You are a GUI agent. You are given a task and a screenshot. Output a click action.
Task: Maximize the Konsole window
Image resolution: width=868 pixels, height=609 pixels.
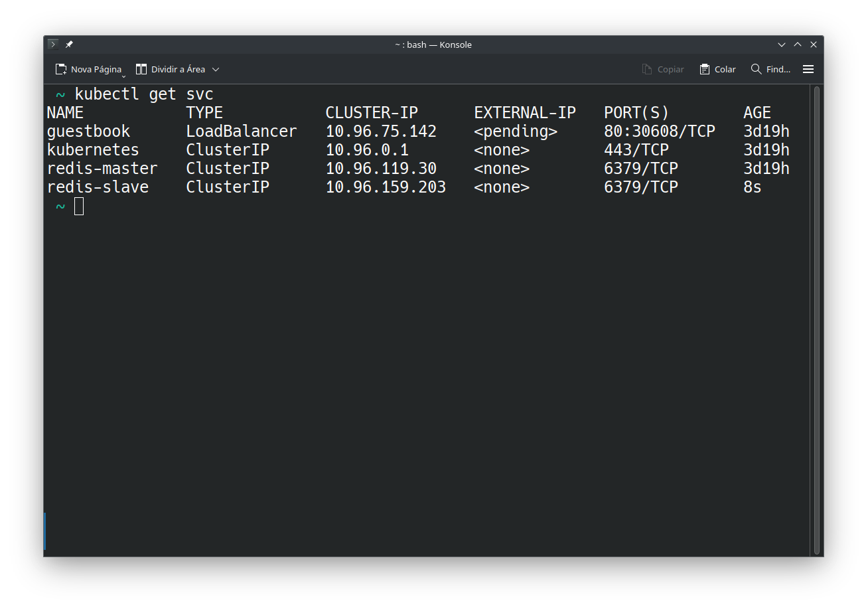(798, 44)
